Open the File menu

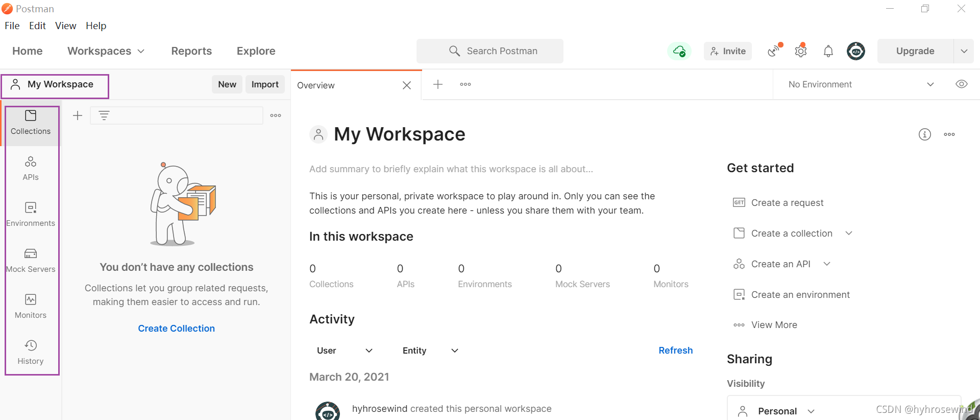pos(12,26)
